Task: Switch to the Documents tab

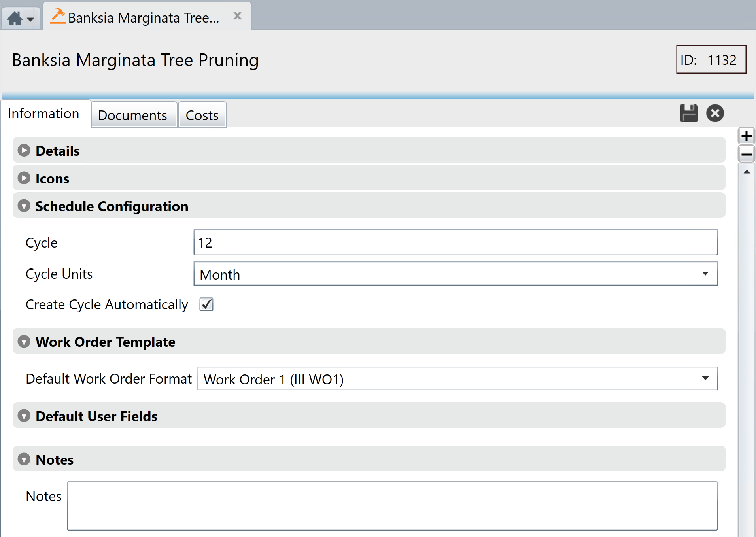Action: [133, 115]
